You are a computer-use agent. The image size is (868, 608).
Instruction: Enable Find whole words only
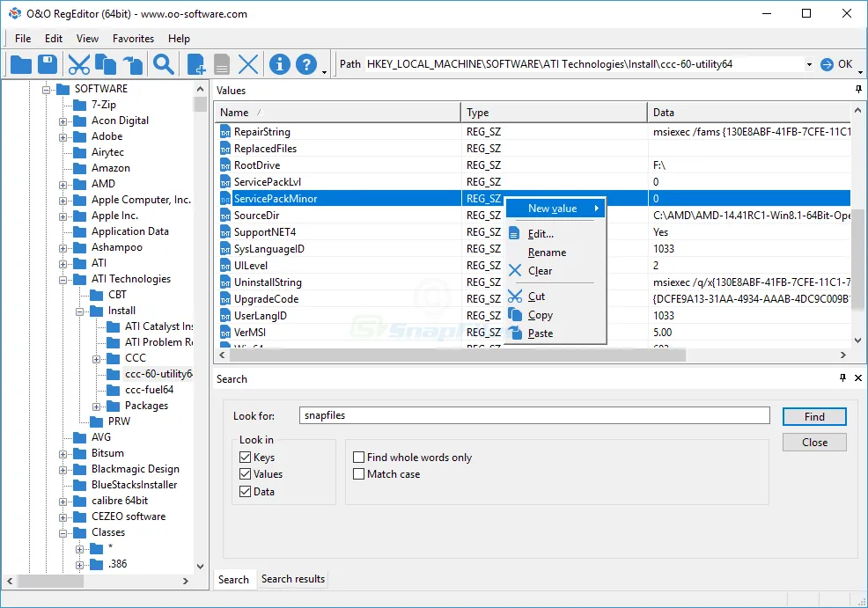coord(358,457)
